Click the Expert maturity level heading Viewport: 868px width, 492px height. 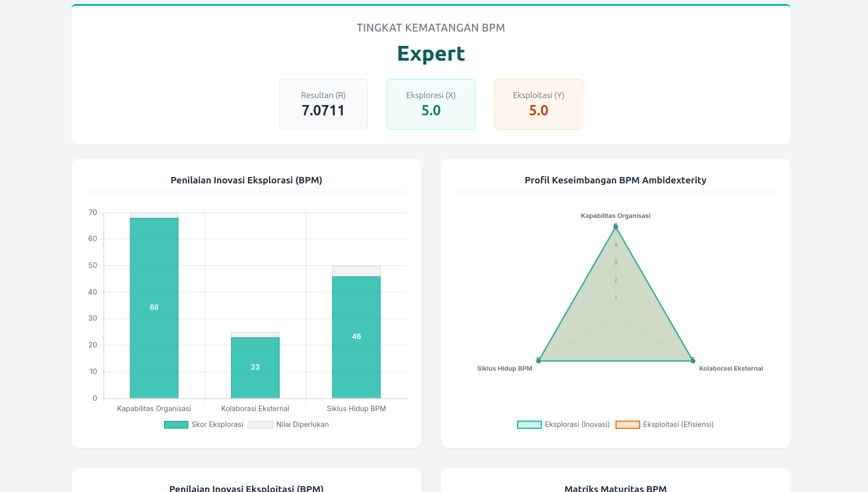431,54
